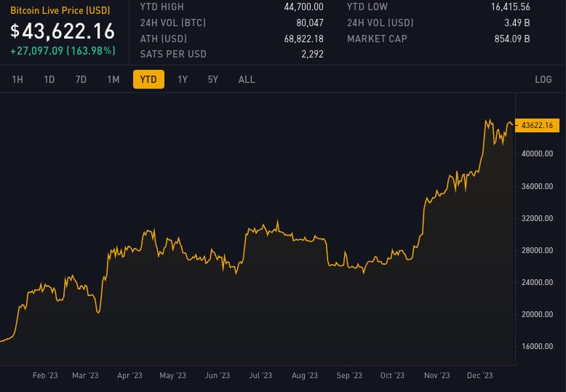Click the ATH (USD) label

pos(164,39)
